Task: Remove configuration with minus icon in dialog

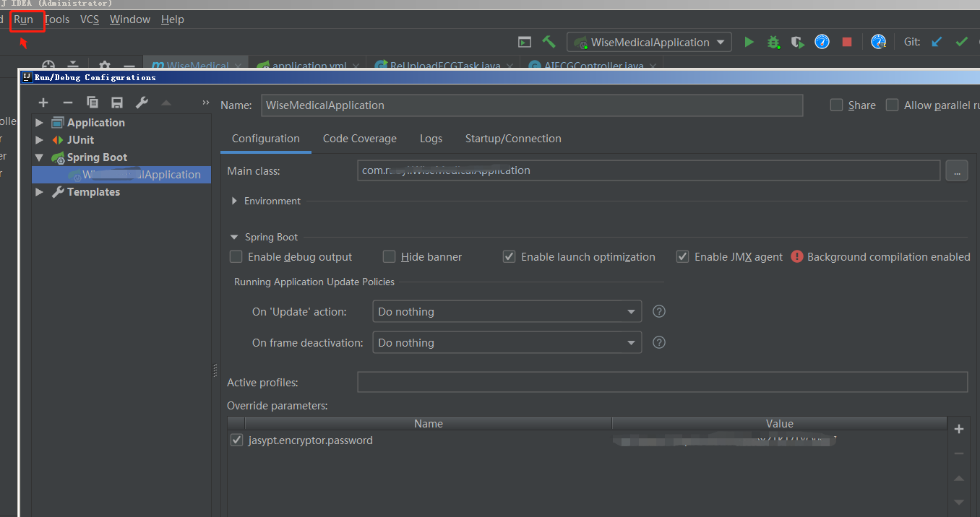Action: pyautogui.click(x=68, y=103)
